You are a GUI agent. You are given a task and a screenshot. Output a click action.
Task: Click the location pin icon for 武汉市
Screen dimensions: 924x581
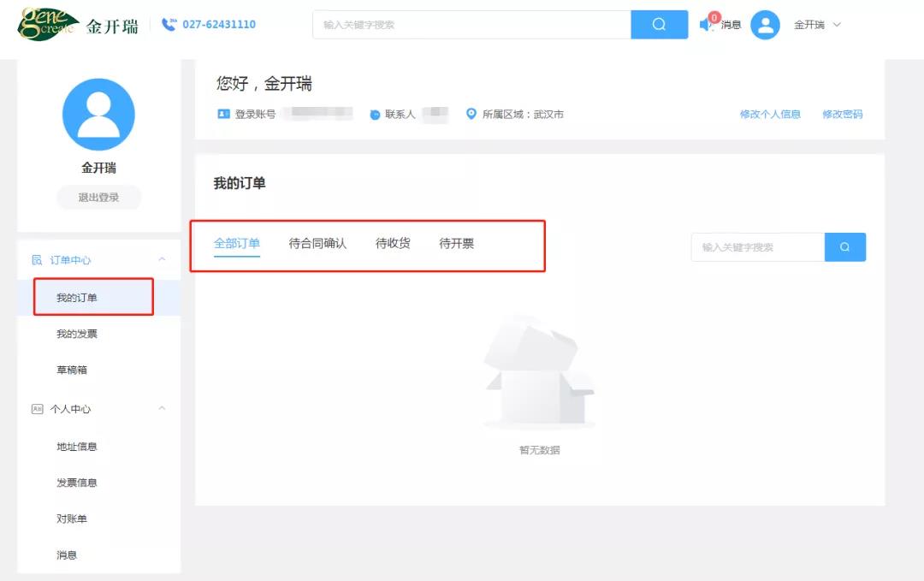[x=471, y=114]
